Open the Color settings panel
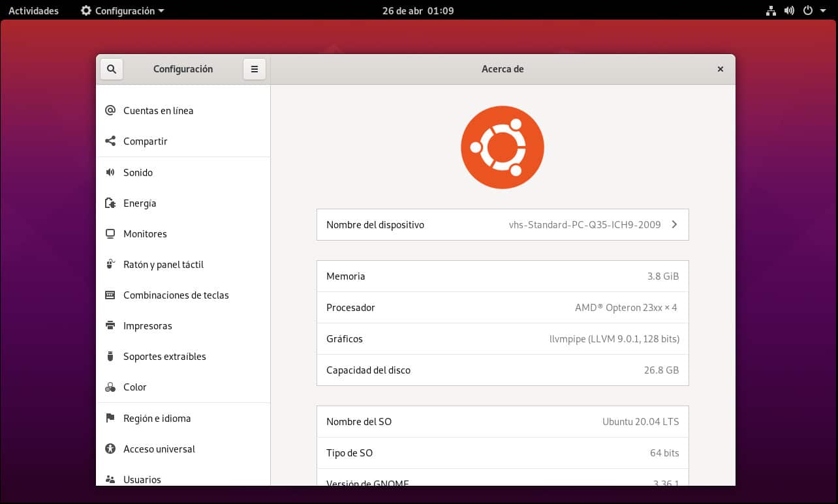 134,387
